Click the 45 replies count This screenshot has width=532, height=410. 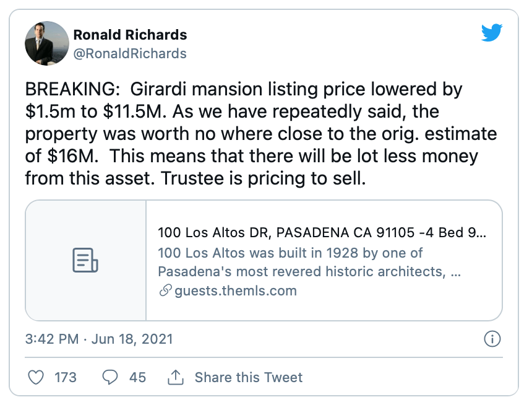137,377
